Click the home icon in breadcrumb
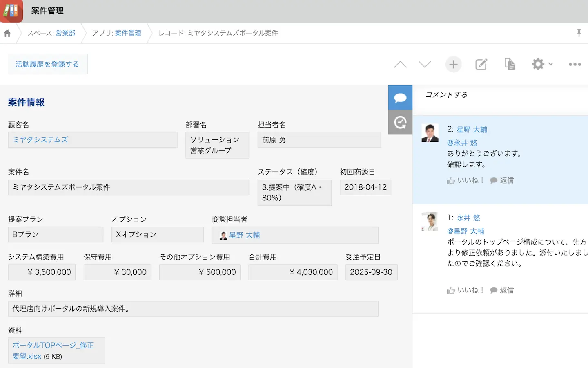This screenshot has height=368, width=588. click(7, 33)
